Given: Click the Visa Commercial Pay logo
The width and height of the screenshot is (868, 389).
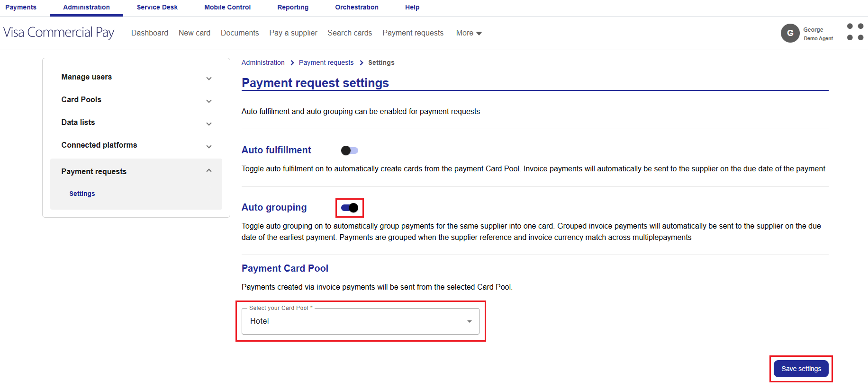Looking at the screenshot, I should pos(59,32).
